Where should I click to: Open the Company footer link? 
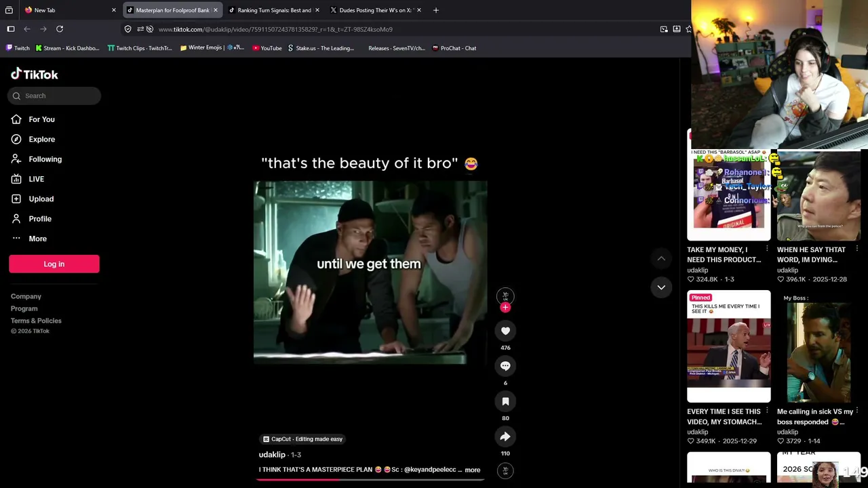pyautogui.click(x=26, y=296)
